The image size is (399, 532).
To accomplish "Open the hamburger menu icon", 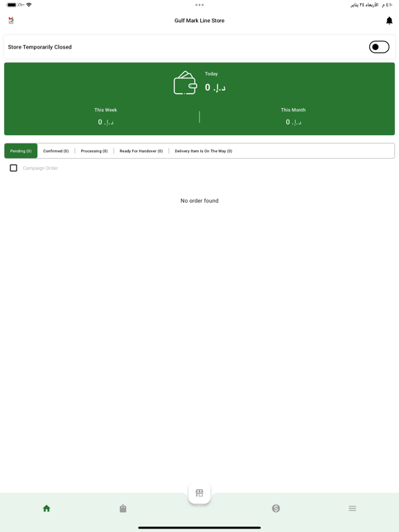I will tap(353, 508).
